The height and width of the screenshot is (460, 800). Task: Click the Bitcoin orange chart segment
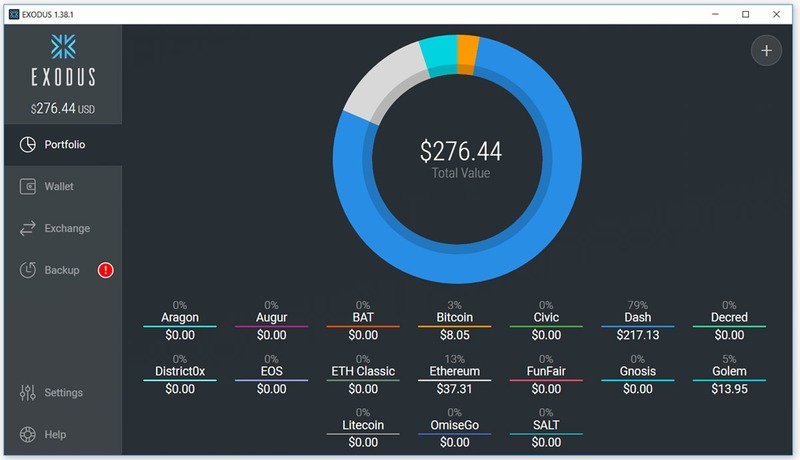pos(467,55)
